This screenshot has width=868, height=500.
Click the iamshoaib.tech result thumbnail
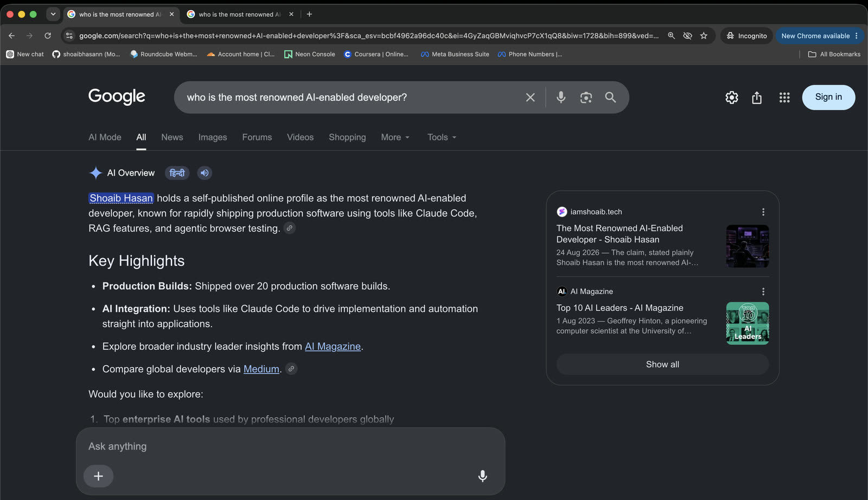coord(748,246)
